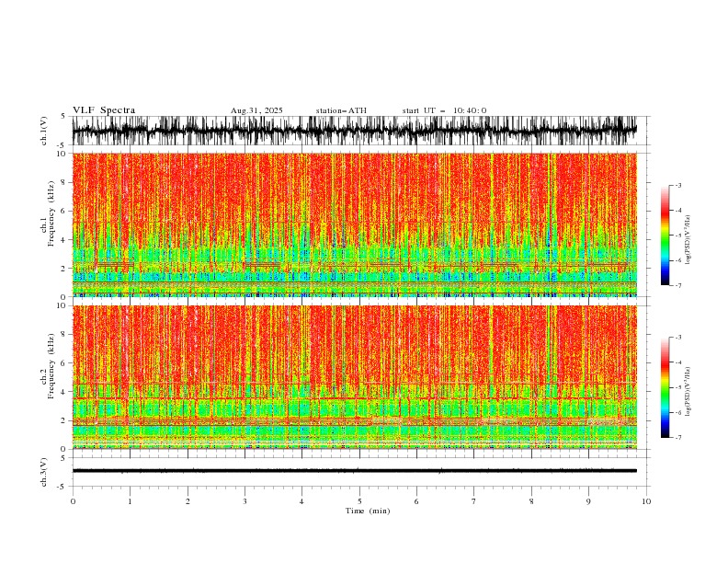
Task: Click time axis tick label '10' on the bottom axis
Action: (x=646, y=501)
